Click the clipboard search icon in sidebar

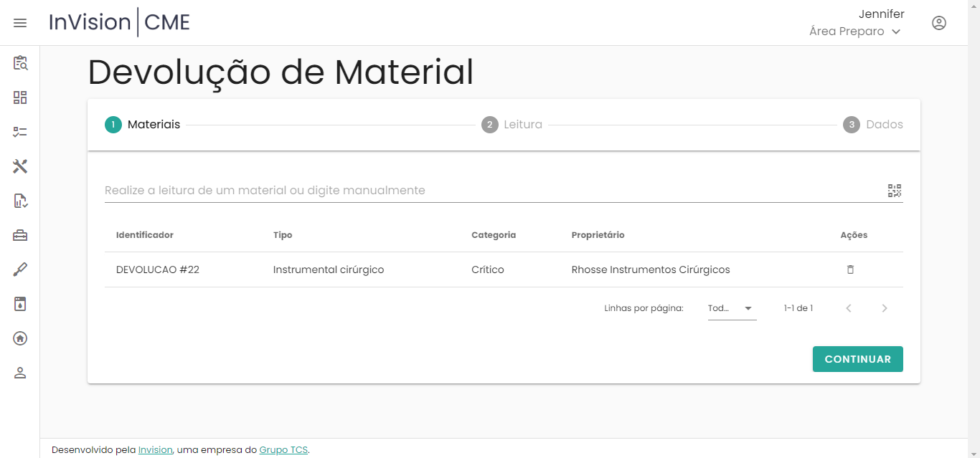coord(20,63)
